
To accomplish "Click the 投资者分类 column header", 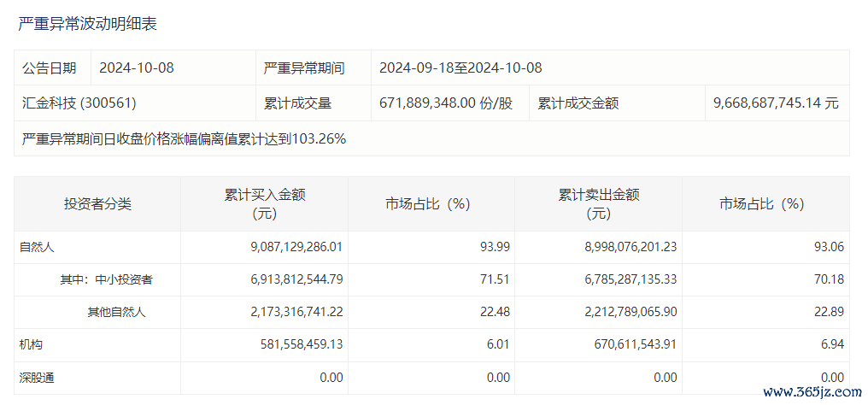I will click(x=97, y=204).
